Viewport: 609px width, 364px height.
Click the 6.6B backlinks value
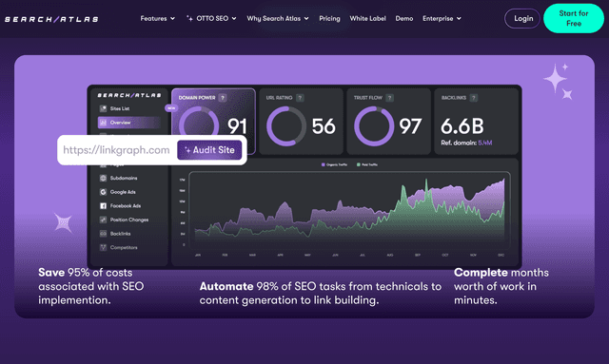click(462, 126)
